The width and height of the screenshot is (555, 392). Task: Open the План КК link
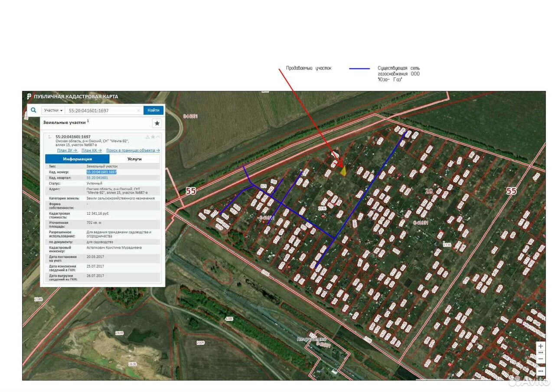click(91, 150)
